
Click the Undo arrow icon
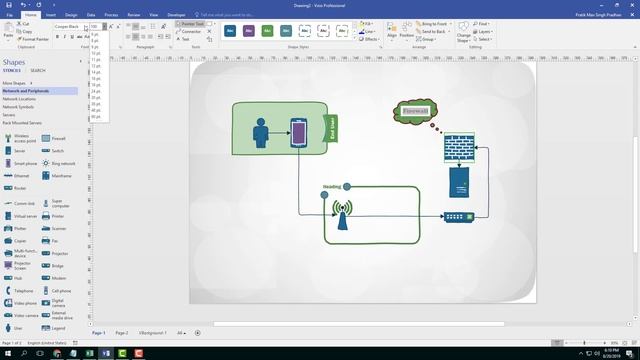(23, 5)
